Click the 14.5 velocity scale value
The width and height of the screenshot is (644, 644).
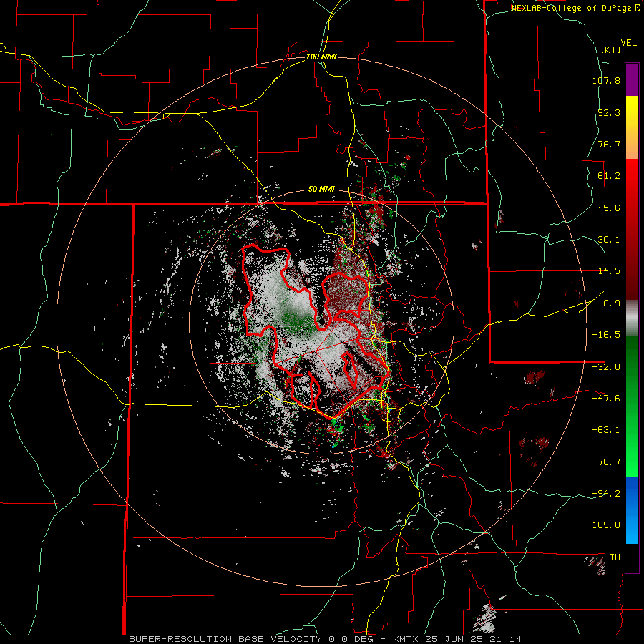coord(609,271)
